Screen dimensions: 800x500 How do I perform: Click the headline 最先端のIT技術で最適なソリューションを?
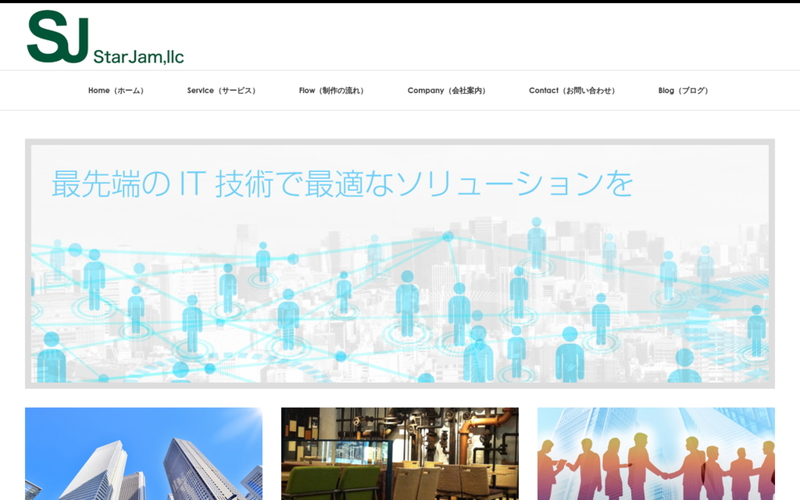tap(342, 184)
